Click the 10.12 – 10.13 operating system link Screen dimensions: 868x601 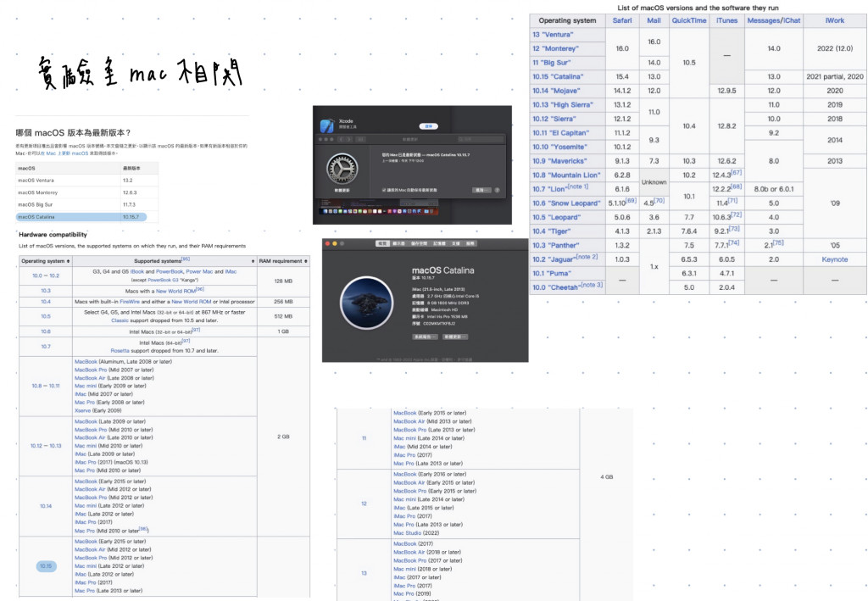[46, 446]
